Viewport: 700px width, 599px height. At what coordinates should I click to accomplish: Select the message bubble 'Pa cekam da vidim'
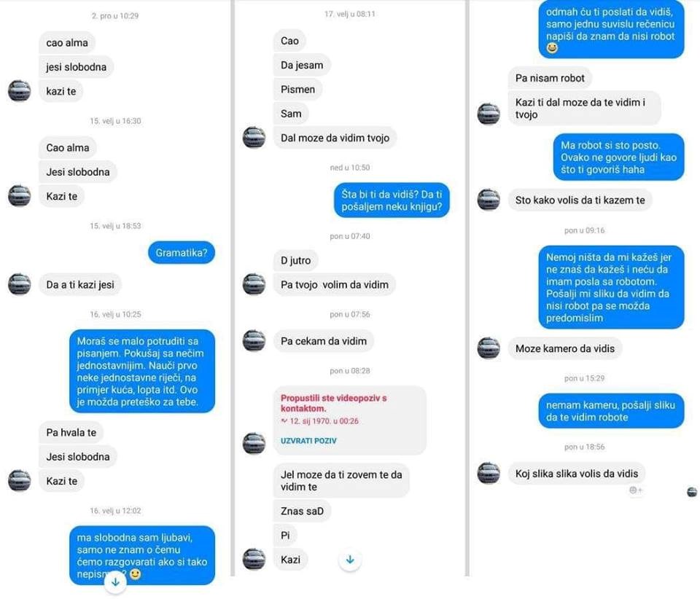(x=324, y=341)
